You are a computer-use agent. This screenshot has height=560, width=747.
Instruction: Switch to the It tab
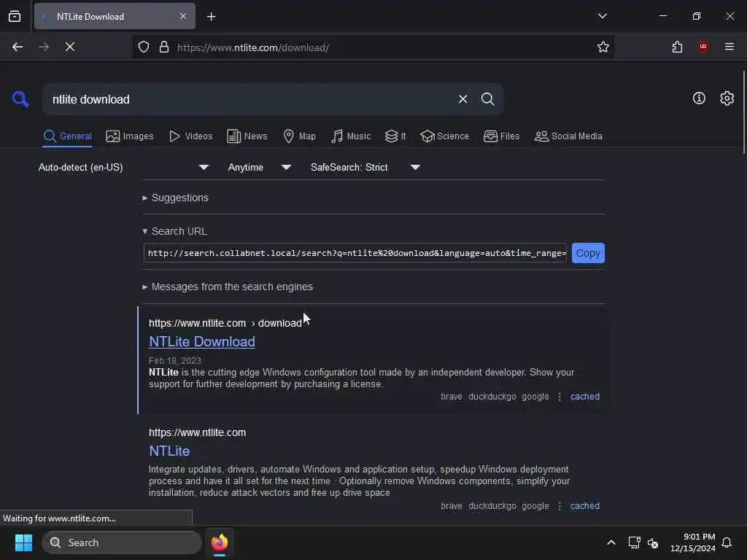pyautogui.click(x=395, y=136)
